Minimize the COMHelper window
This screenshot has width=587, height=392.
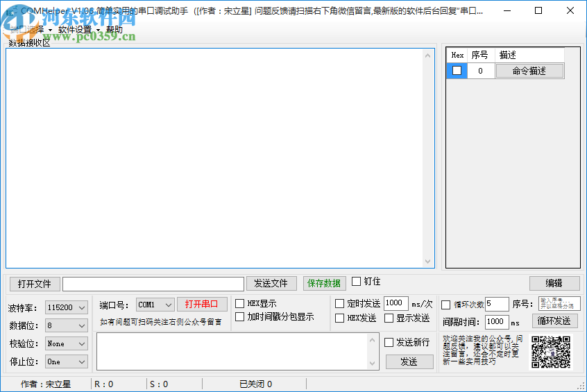click(507, 10)
